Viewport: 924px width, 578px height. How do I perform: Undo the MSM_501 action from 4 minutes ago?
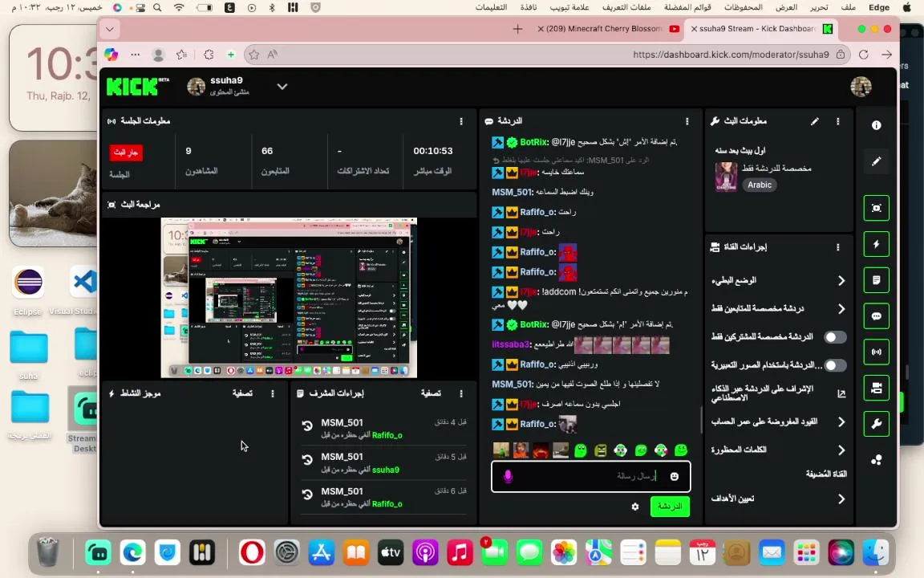(x=307, y=425)
